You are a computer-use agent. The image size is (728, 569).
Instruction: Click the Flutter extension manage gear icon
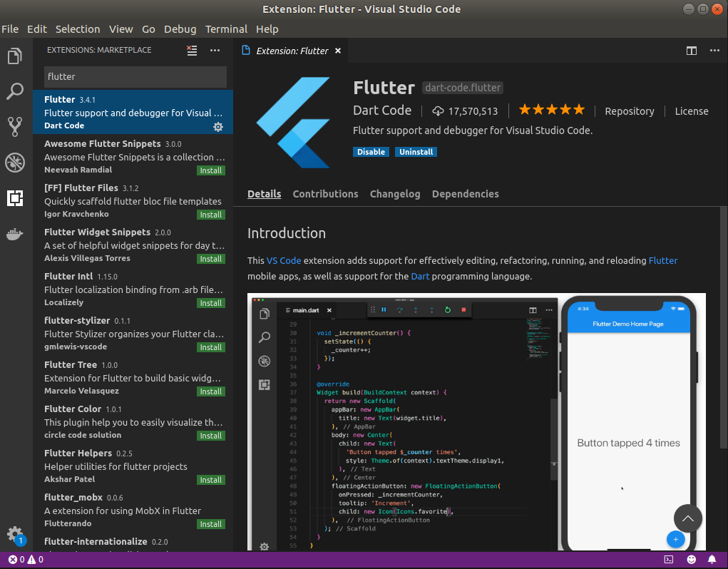point(218,127)
